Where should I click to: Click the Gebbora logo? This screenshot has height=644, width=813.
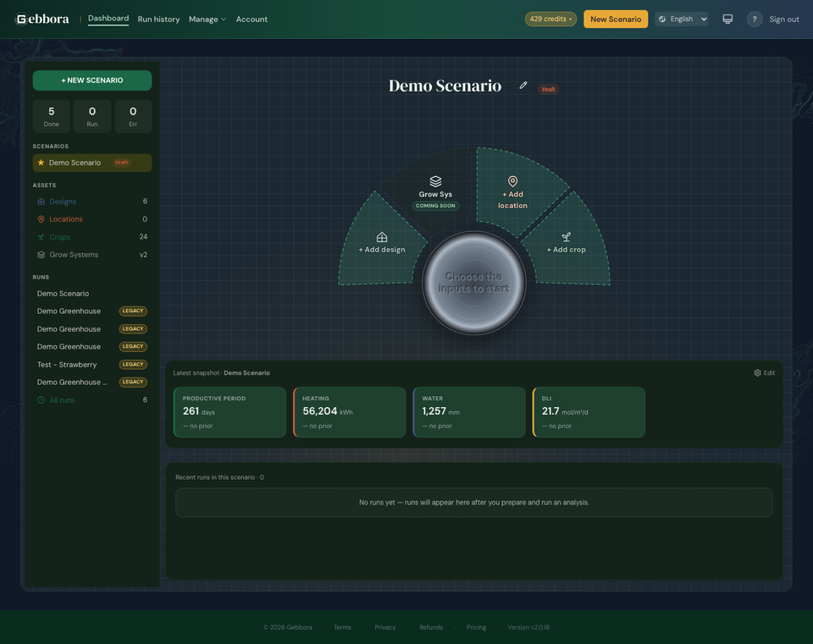pos(42,19)
